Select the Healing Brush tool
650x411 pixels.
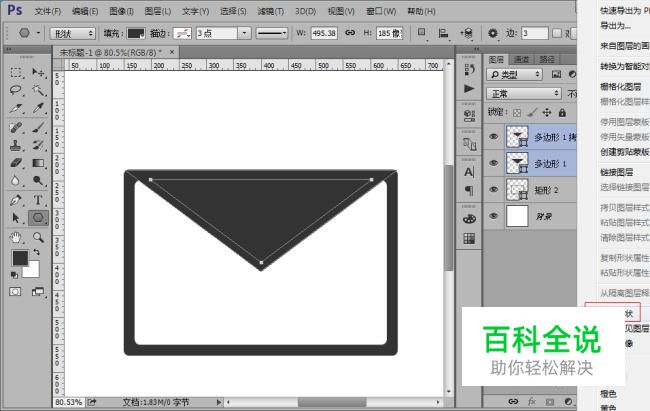(16, 127)
